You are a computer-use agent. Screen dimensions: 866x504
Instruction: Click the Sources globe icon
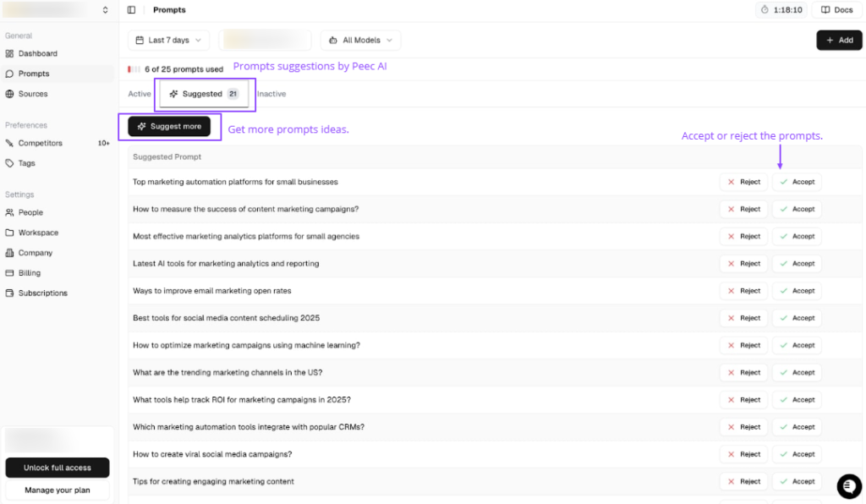pos(10,94)
